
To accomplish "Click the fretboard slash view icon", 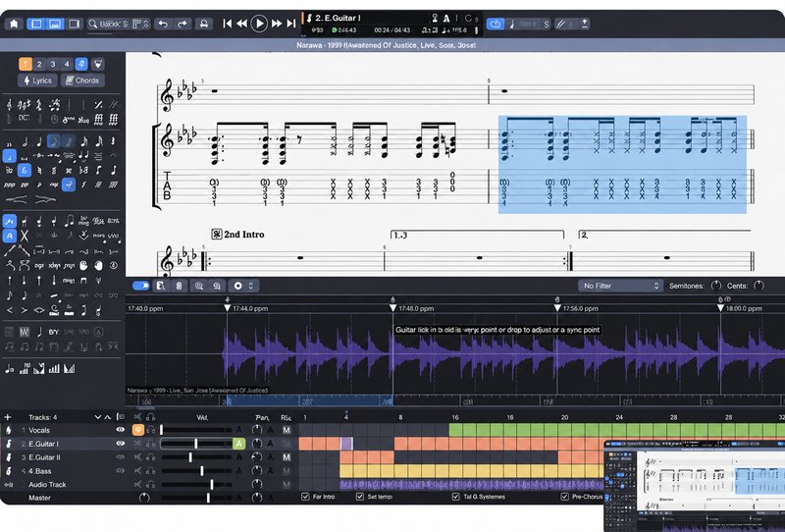I will 560,24.
